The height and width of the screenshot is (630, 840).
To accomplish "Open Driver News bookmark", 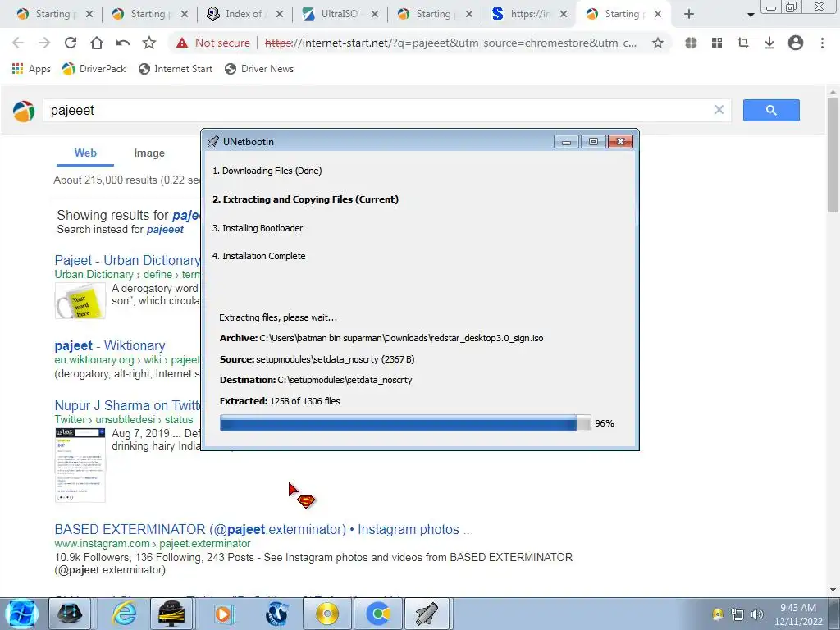I will [260, 69].
